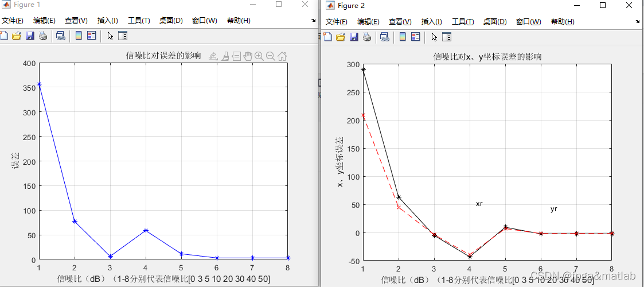Click the red marker near 210 in Figure 2
The width and height of the screenshot is (644, 287).
pyautogui.click(x=363, y=115)
